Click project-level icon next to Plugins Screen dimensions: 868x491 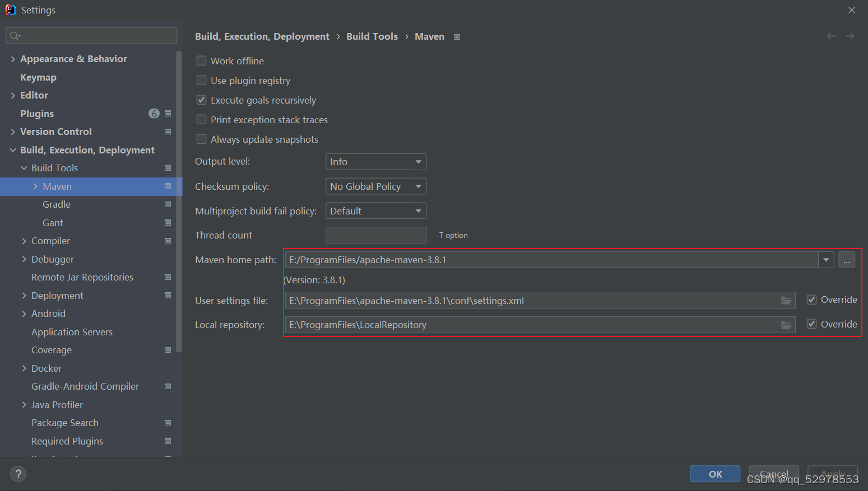[x=168, y=114]
